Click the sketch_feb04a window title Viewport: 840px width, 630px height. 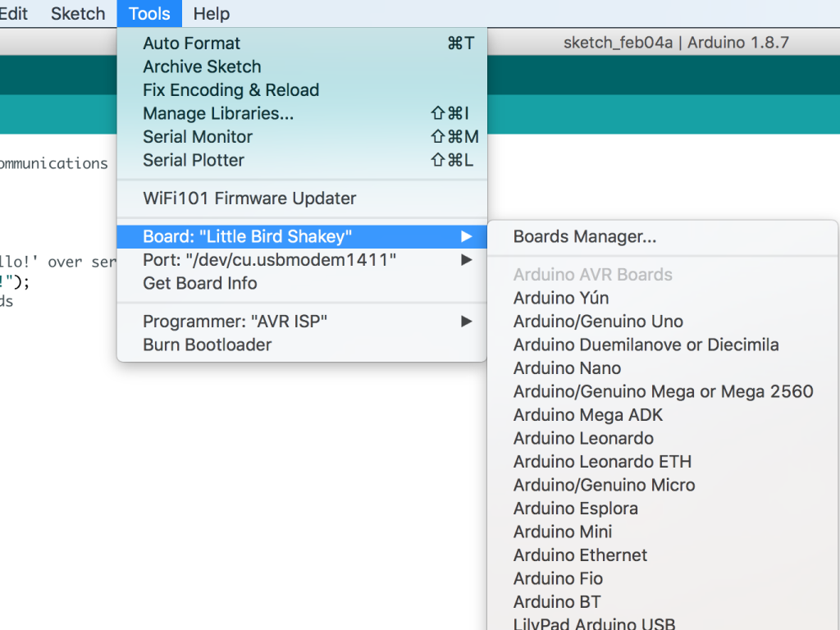(x=676, y=43)
